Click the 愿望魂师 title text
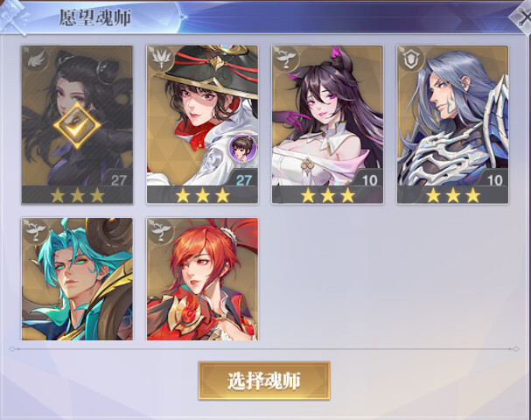The width and height of the screenshot is (531, 420). [x=95, y=17]
